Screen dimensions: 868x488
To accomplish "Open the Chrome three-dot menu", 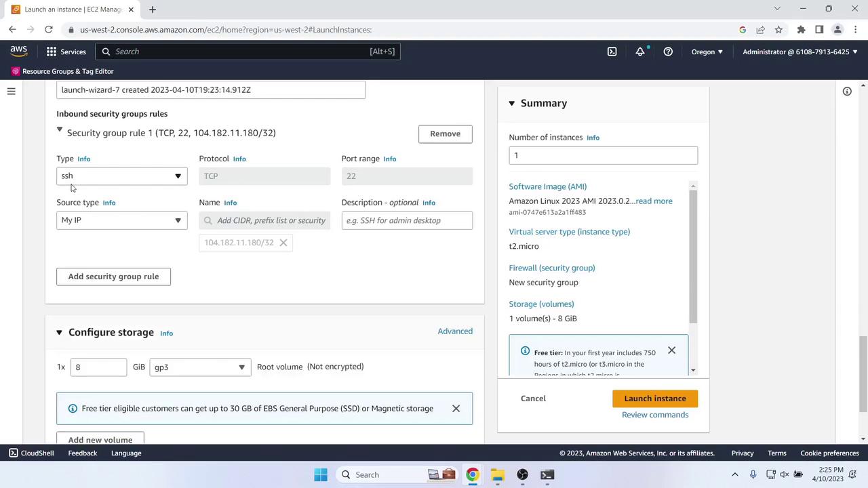I will (855, 30).
